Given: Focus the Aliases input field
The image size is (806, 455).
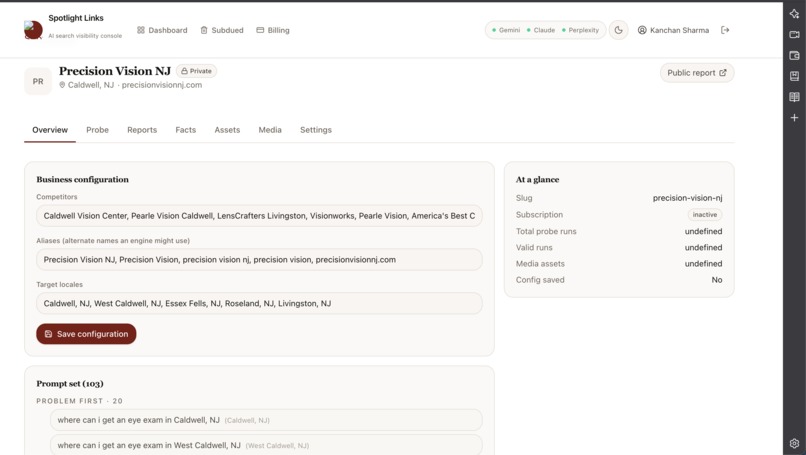Looking at the screenshot, I should point(259,260).
